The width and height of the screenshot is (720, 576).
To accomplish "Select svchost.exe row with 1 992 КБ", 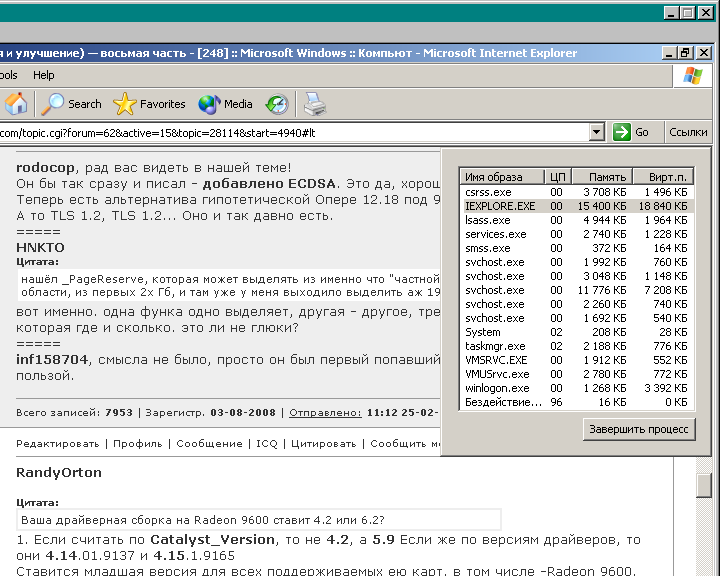I will (576, 262).
